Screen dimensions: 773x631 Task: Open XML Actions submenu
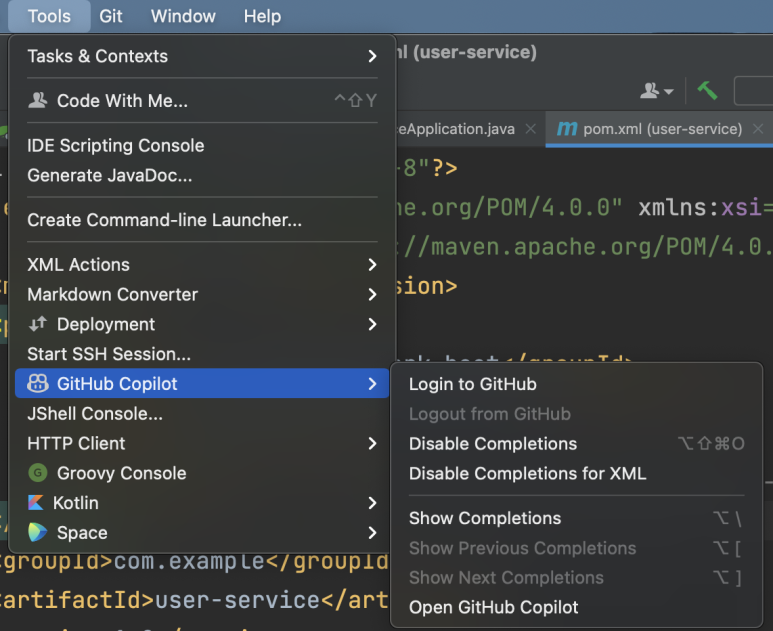click(x=202, y=265)
